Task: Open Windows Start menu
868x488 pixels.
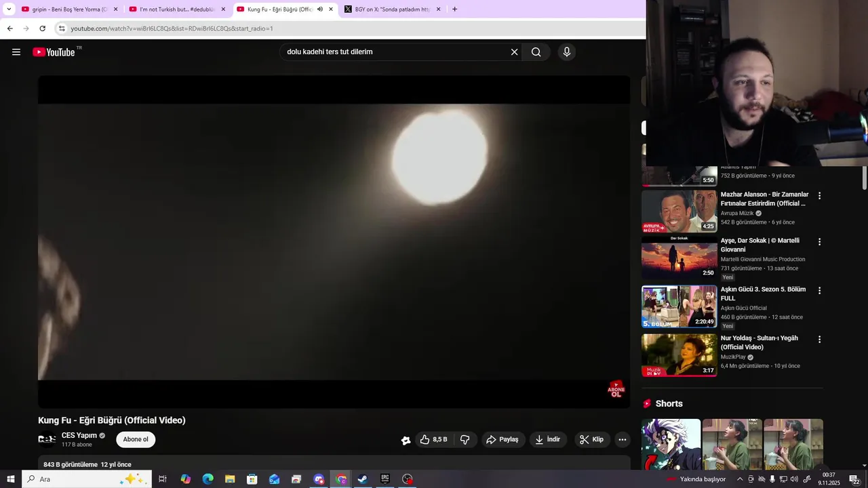Action: tap(11, 479)
